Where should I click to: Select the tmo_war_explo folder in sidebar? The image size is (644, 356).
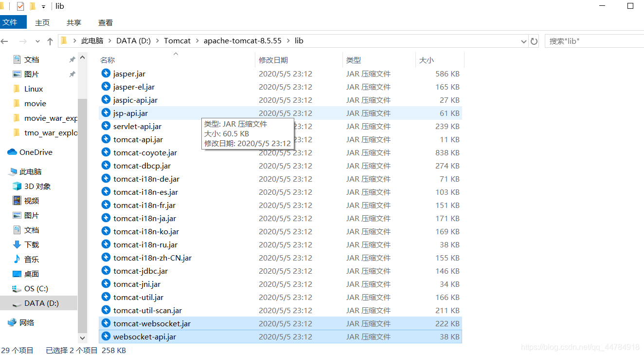pyautogui.click(x=51, y=132)
